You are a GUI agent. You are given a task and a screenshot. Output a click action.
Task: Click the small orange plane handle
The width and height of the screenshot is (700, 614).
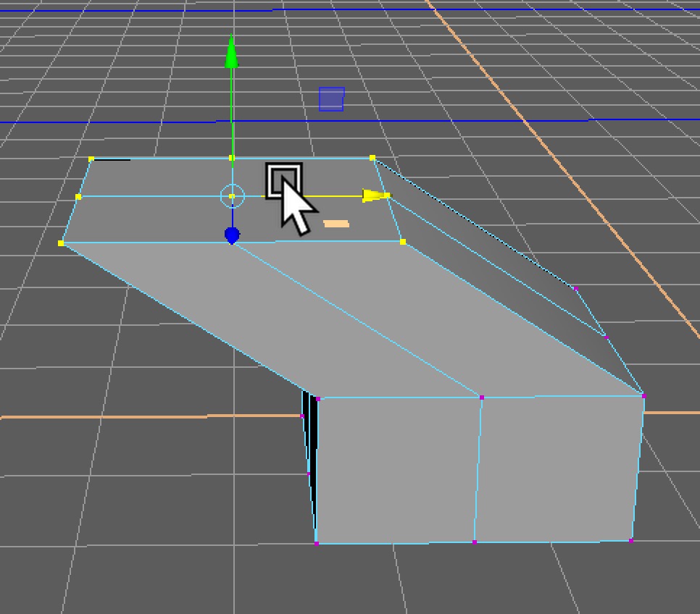[x=336, y=224]
